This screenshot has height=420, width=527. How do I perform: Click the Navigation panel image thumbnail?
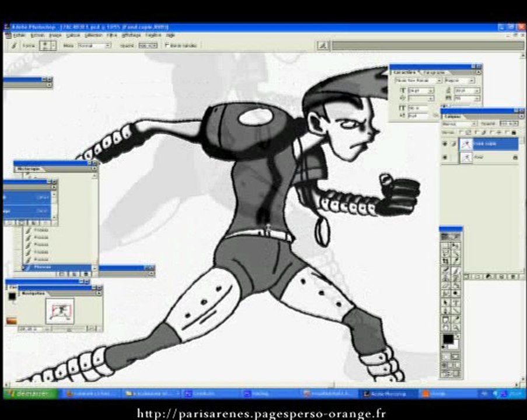60,311
